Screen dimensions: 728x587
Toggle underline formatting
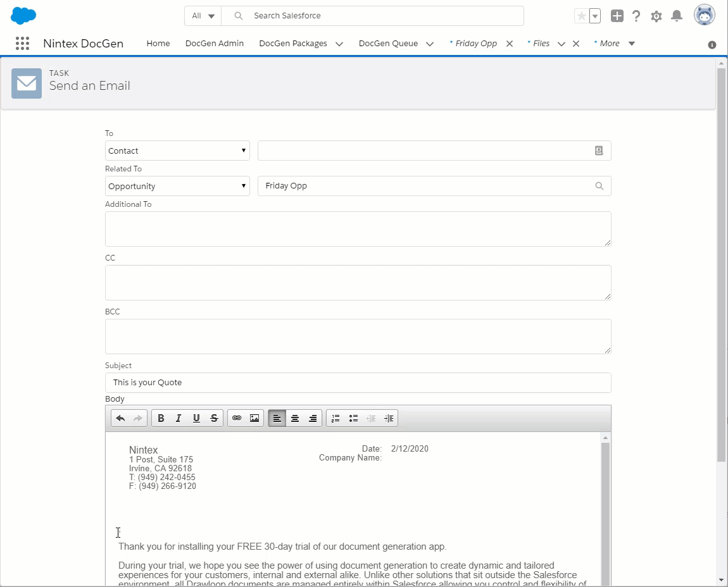pyautogui.click(x=196, y=418)
